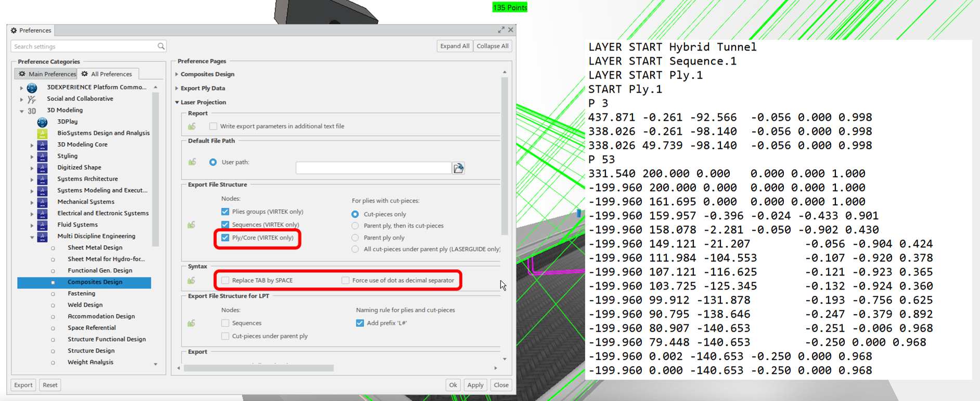Screen dimensions: 980x401
Task: Enable Replace TAB by SPACE
Action: [x=225, y=281]
